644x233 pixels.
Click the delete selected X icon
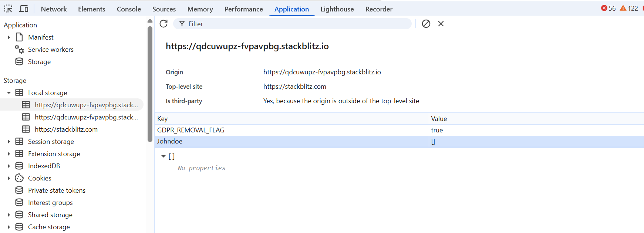441,24
